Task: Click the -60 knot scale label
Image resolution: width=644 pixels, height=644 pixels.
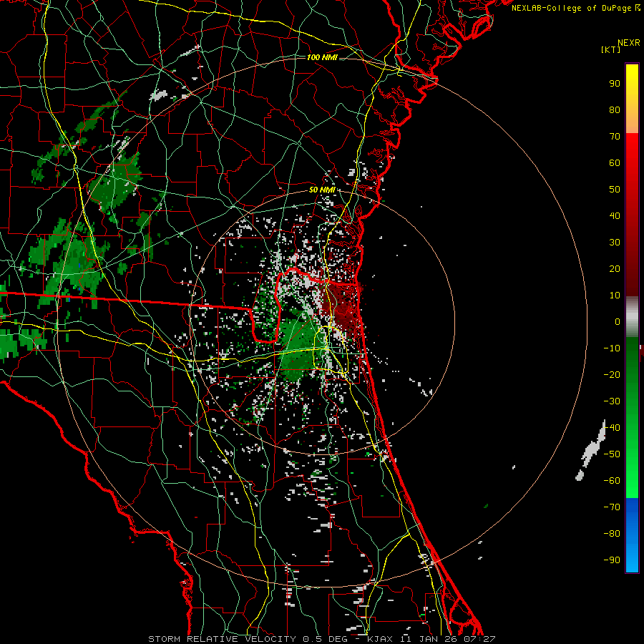Action: (612, 481)
